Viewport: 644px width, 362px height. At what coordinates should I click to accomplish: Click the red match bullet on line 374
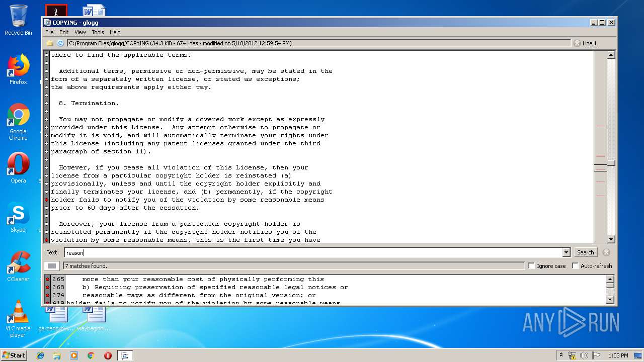(48, 295)
